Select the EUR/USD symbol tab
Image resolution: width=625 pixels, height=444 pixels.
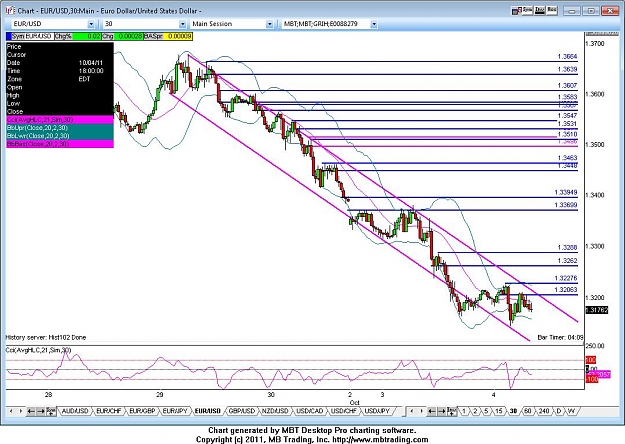[208, 411]
